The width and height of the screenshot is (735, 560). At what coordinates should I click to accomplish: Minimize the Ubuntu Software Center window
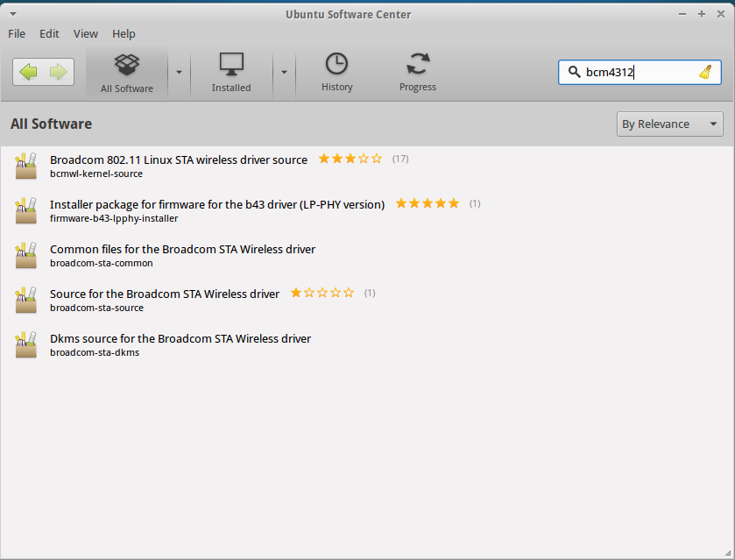[682, 14]
